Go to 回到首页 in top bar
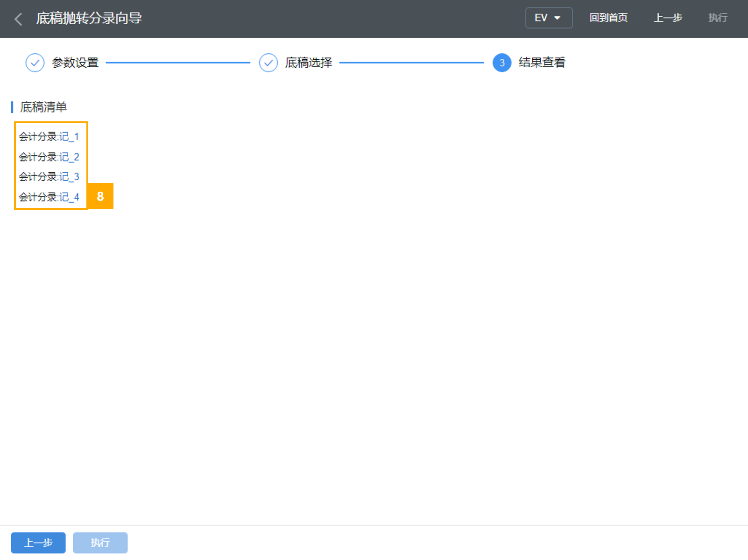The height and width of the screenshot is (560, 748). (608, 18)
